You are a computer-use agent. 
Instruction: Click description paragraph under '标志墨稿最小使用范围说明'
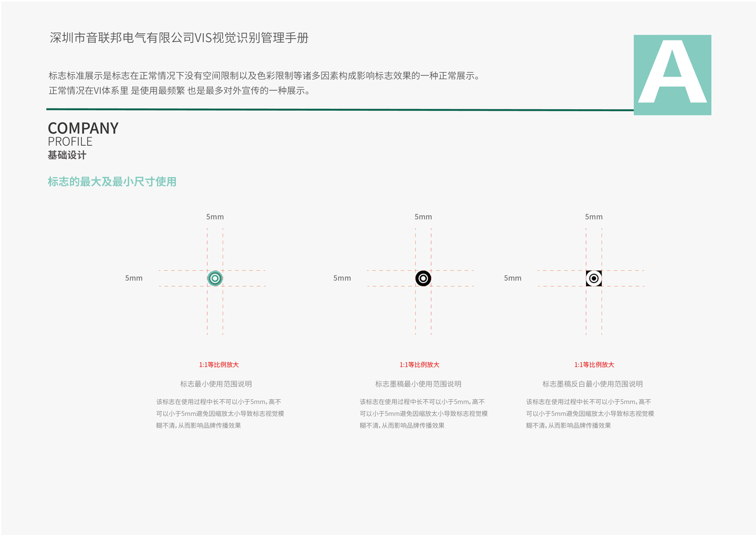click(424, 414)
